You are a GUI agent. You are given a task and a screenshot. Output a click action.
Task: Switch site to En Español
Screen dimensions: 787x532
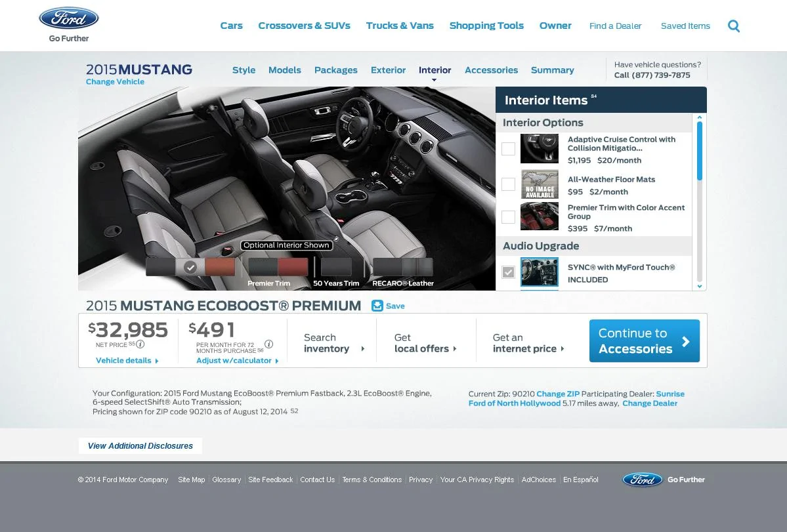coord(581,480)
